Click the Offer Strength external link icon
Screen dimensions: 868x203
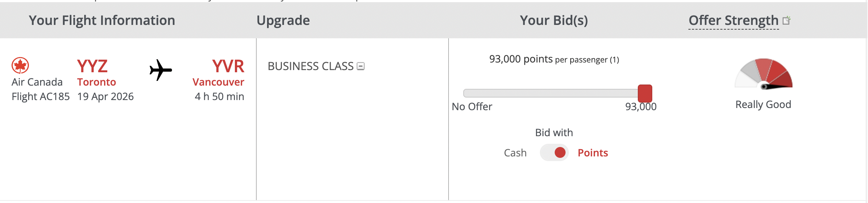786,21
